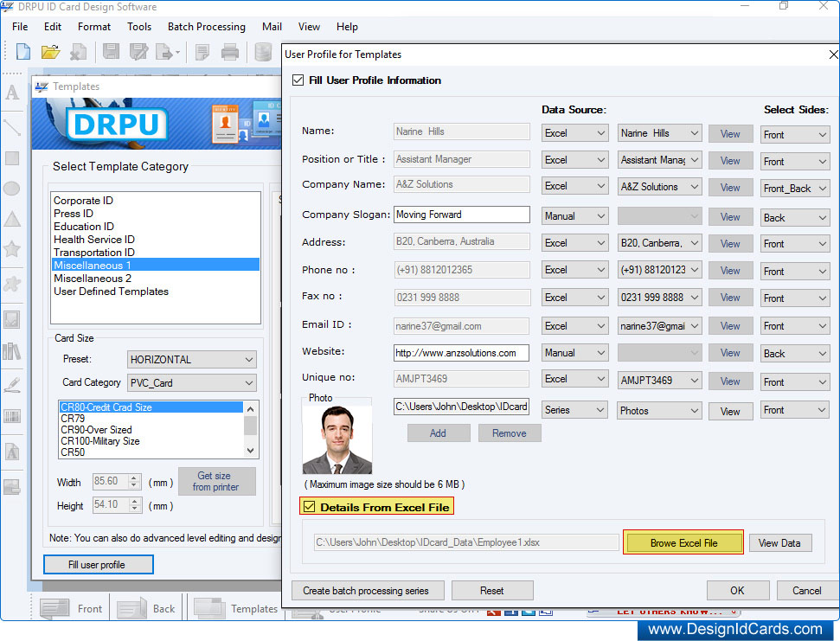Screen dimensions: 840x641
Task: Open the Photos column dropdown
Action: (659, 411)
